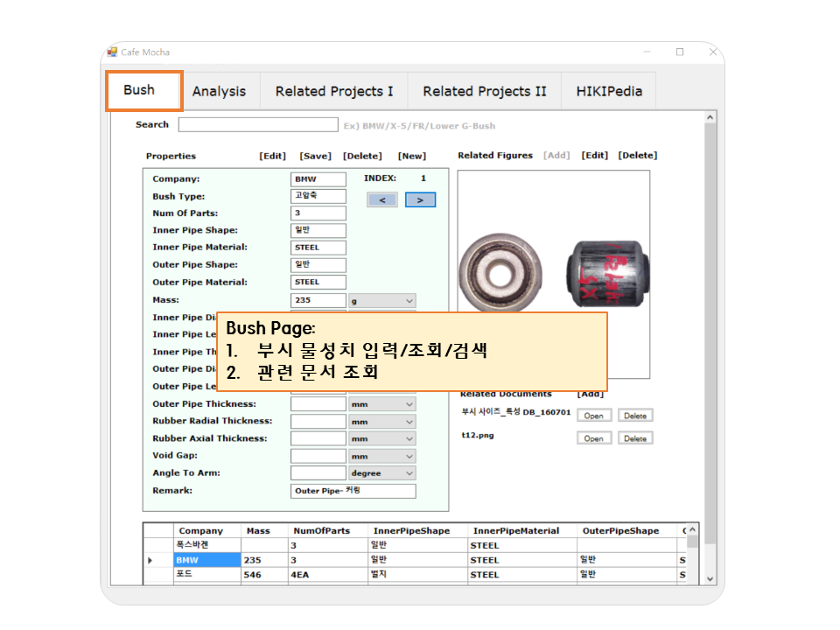
Task: Open the t12.png document
Action: (594, 438)
